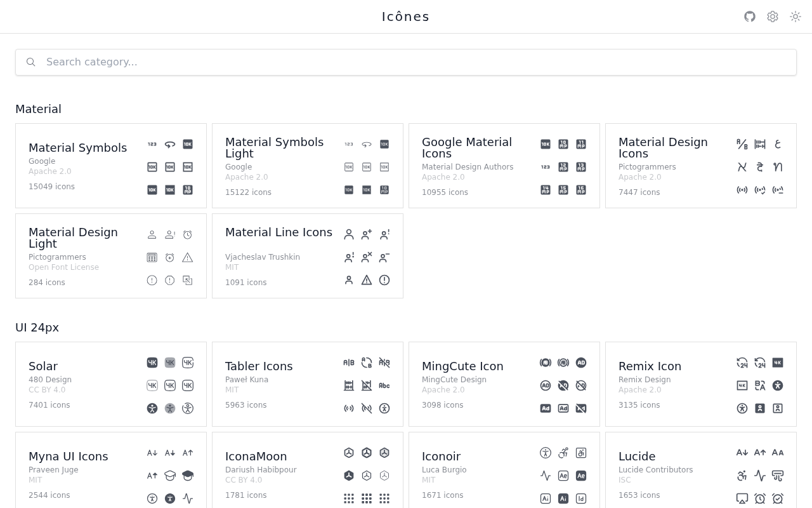Click the person-add preview icon on Material Line Icons card

coord(367,234)
